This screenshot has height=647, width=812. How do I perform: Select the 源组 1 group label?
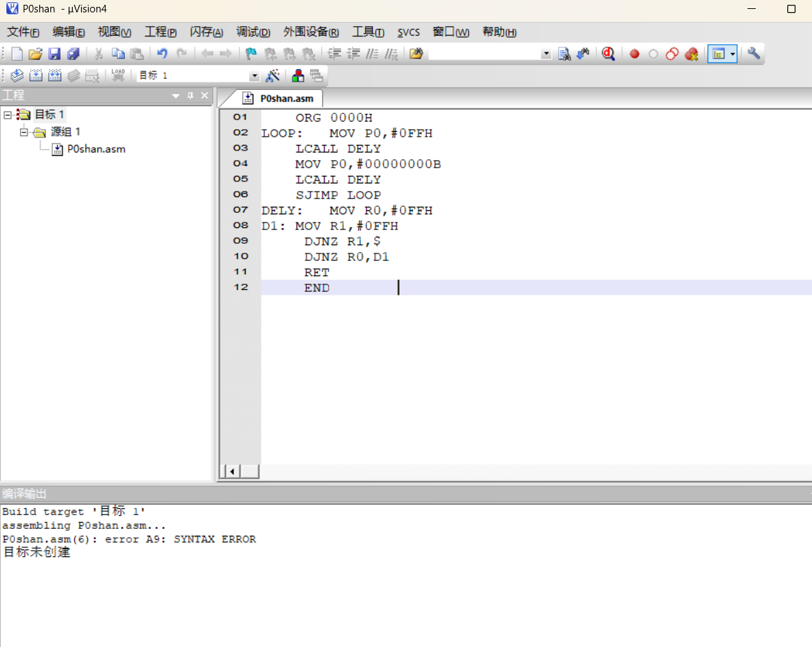pyautogui.click(x=65, y=132)
